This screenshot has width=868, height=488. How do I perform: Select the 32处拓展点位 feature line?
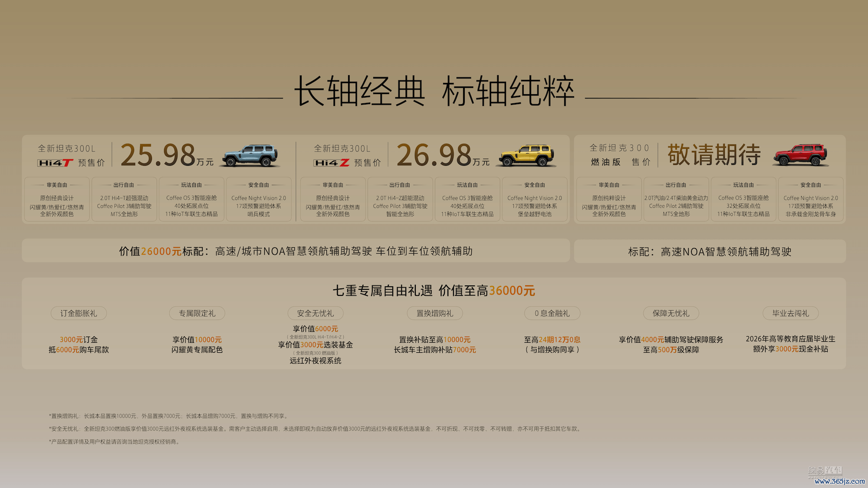coord(743,206)
